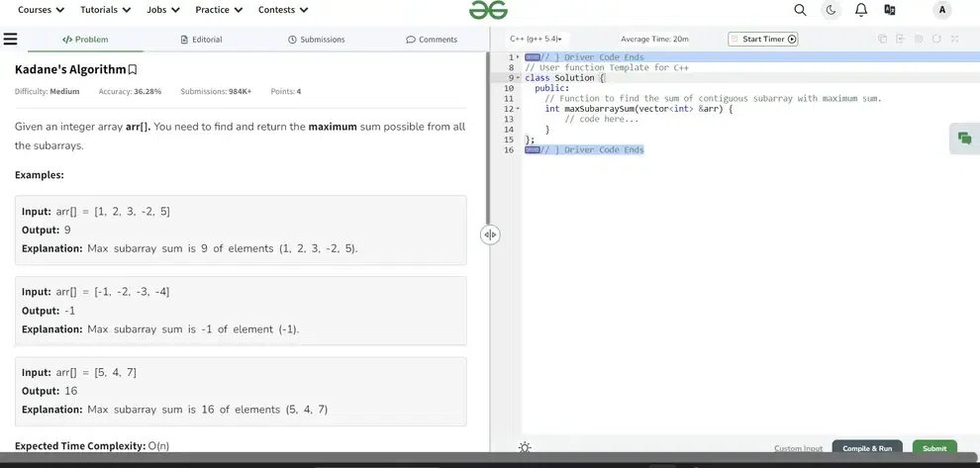Open the Custom Input link
This screenshot has width=980, height=468.
tap(798, 448)
